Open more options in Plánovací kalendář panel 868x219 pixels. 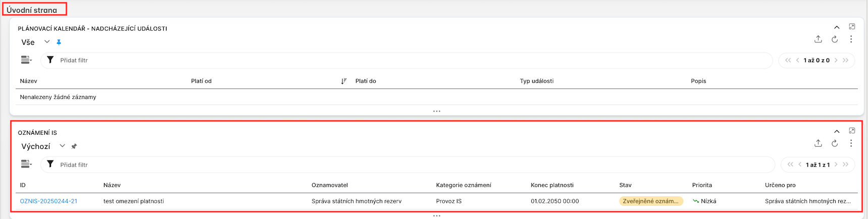pyautogui.click(x=851, y=39)
